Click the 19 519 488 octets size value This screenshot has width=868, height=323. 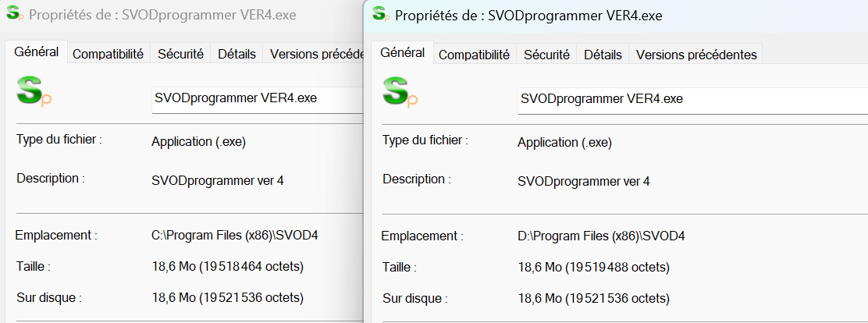[617, 268]
